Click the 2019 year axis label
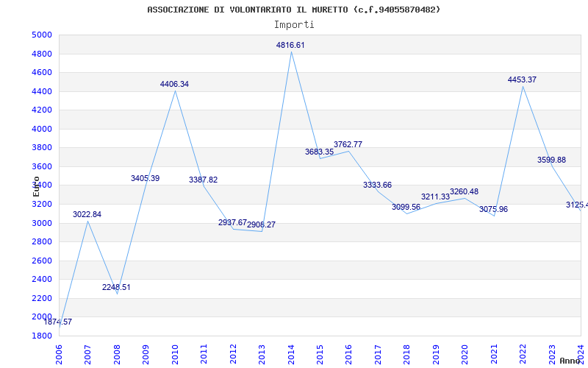588x368 pixels. pos(436,355)
